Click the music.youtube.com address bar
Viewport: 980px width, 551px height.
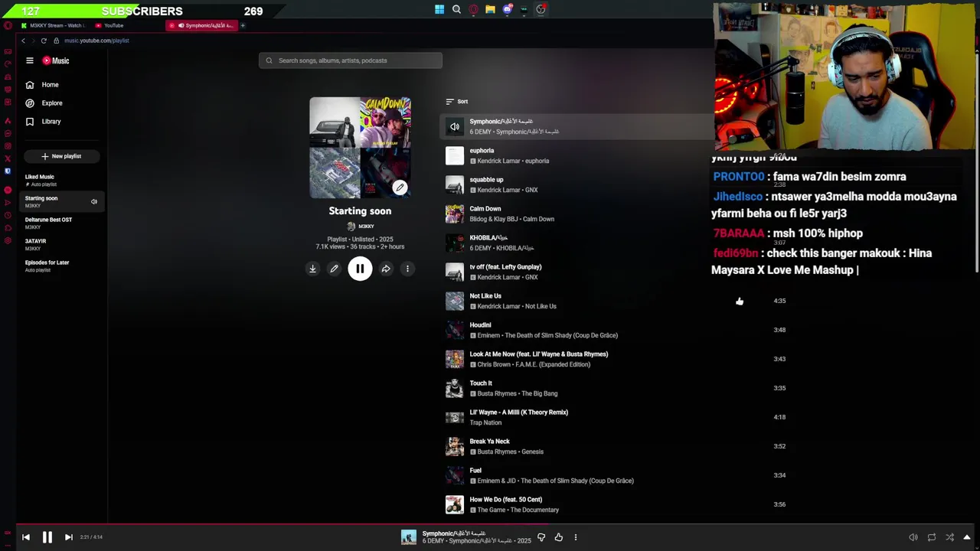[x=96, y=41]
